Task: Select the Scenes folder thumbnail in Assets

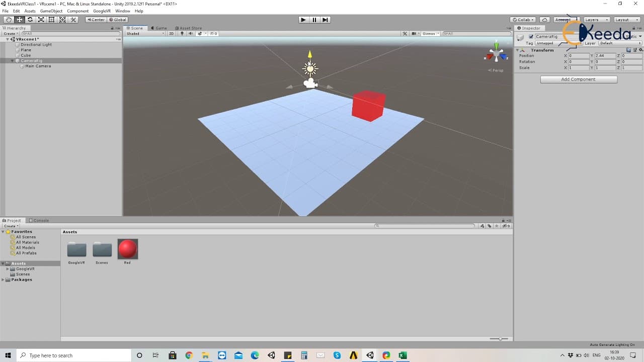Action: tap(102, 249)
